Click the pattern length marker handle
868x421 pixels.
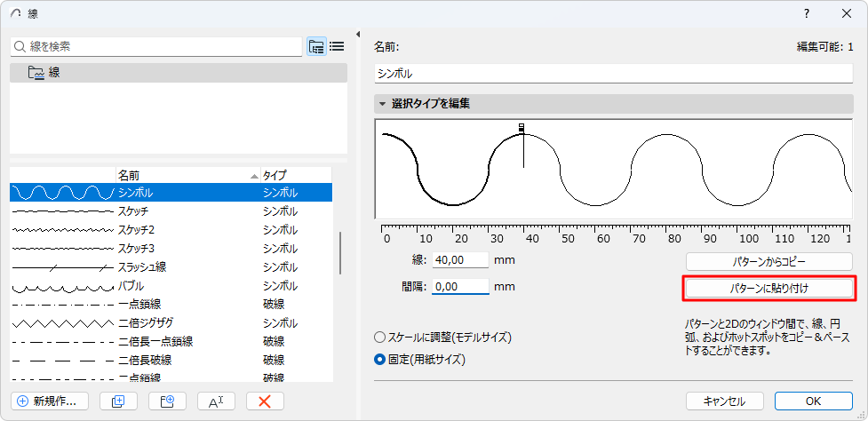522,128
